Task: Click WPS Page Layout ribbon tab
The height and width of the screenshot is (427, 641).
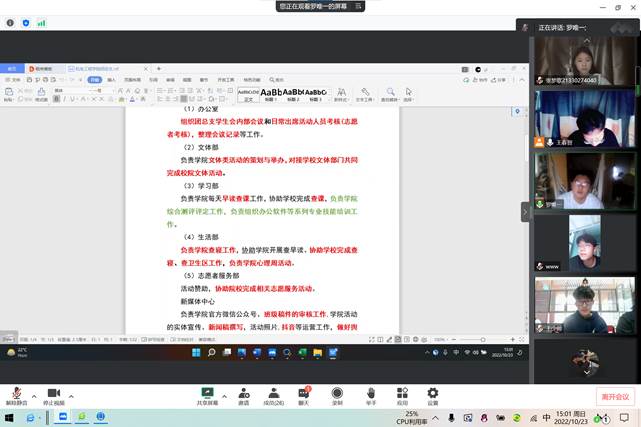Action: 132,80
